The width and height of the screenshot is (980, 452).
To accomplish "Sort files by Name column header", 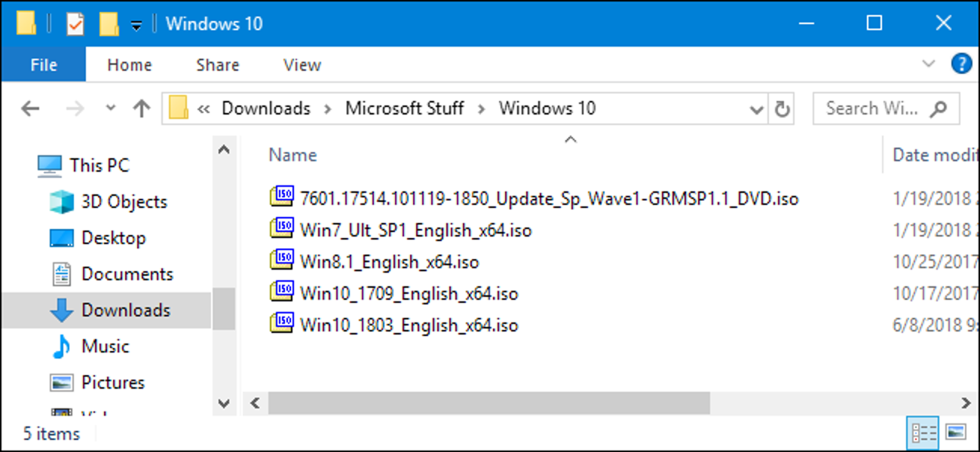I will pyautogui.click(x=292, y=155).
